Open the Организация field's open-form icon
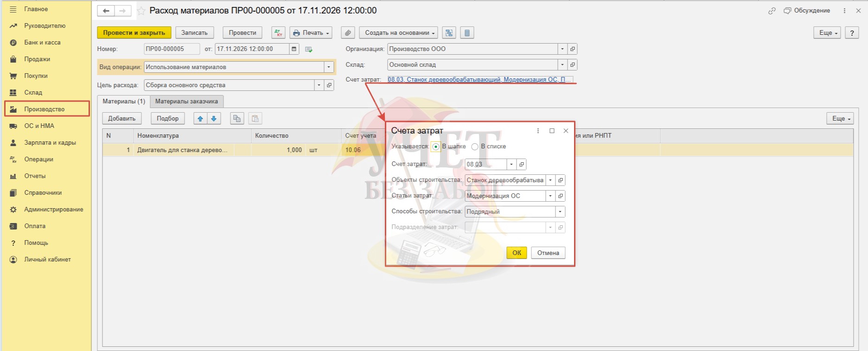868x351 pixels. click(572, 49)
